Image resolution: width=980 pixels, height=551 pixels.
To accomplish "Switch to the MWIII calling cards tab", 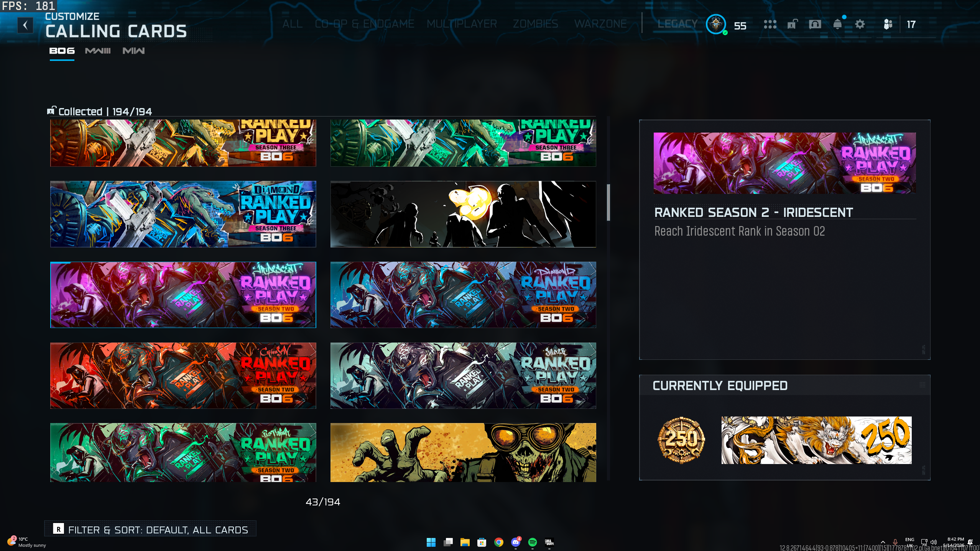I will tap(98, 51).
